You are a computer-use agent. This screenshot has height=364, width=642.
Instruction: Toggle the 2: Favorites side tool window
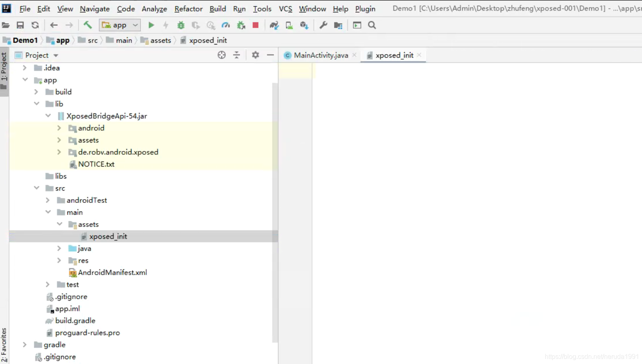coord(4,345)
